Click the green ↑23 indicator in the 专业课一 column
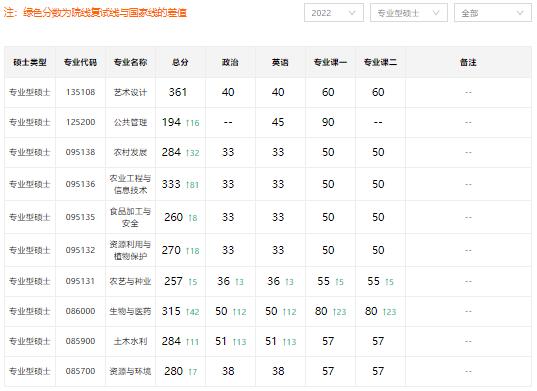Image resolution: width=537 pixels, height=391 pixels. (339, 312)
